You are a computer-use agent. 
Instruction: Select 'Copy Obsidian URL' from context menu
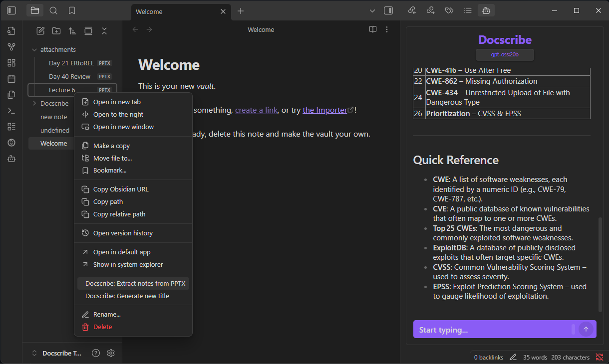click(x=121, y=189)
